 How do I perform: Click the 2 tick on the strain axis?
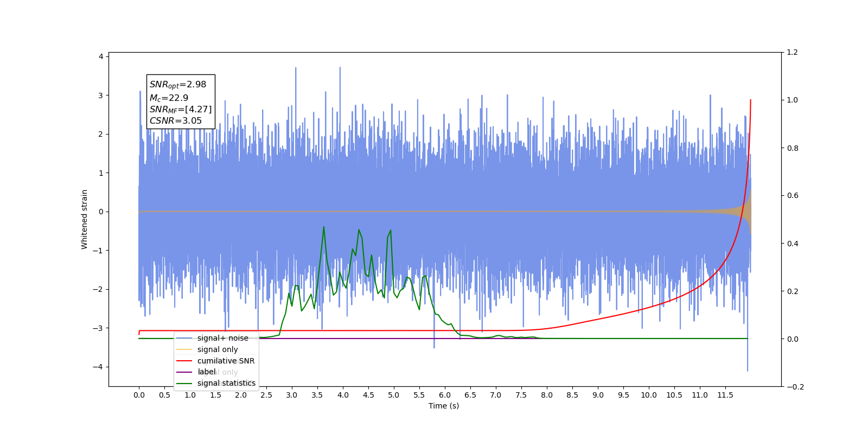click(101, 134)
